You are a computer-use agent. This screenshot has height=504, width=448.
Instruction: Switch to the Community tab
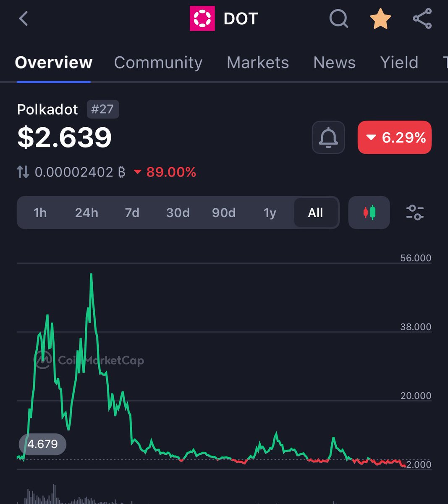[x=158, y=63]
